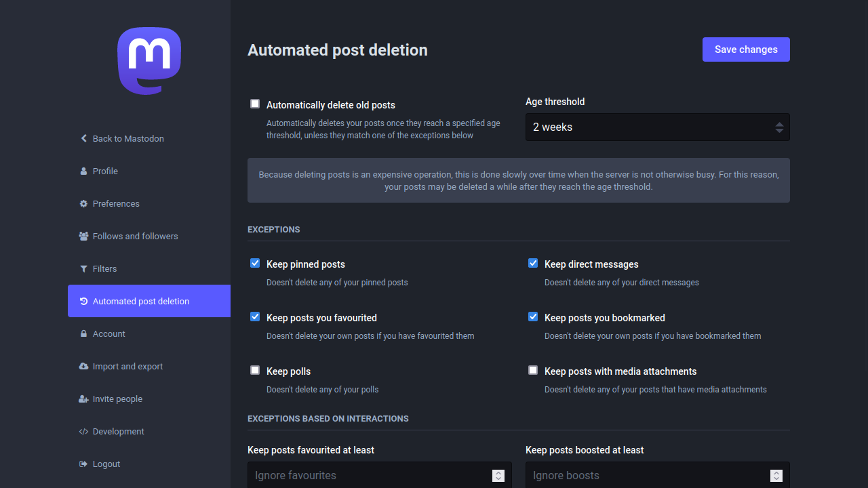The width and height of the screenshot is (868, 488).
Task: Click the Account lock icon
Action: tap(82, 333)
